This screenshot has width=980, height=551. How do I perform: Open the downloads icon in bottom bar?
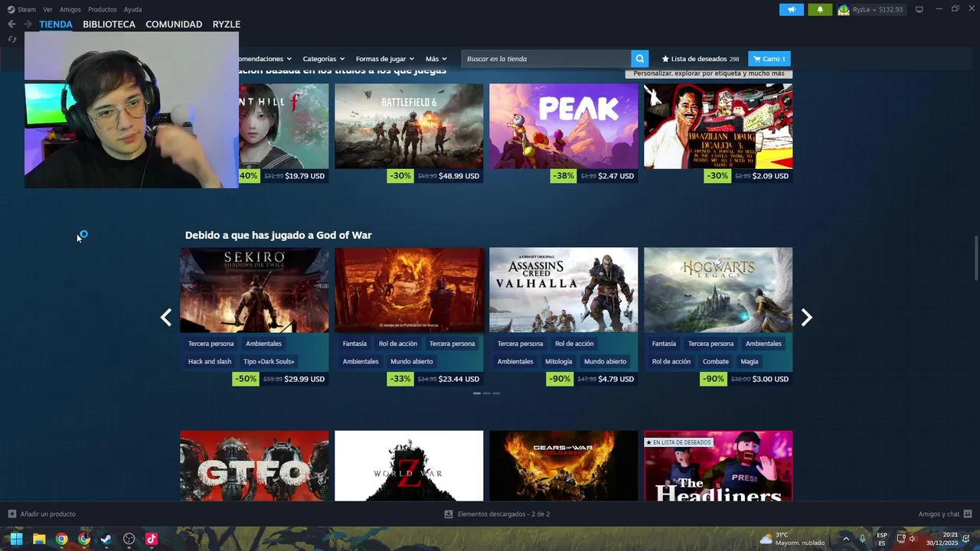pyautogui.click(x=449, y=514)
